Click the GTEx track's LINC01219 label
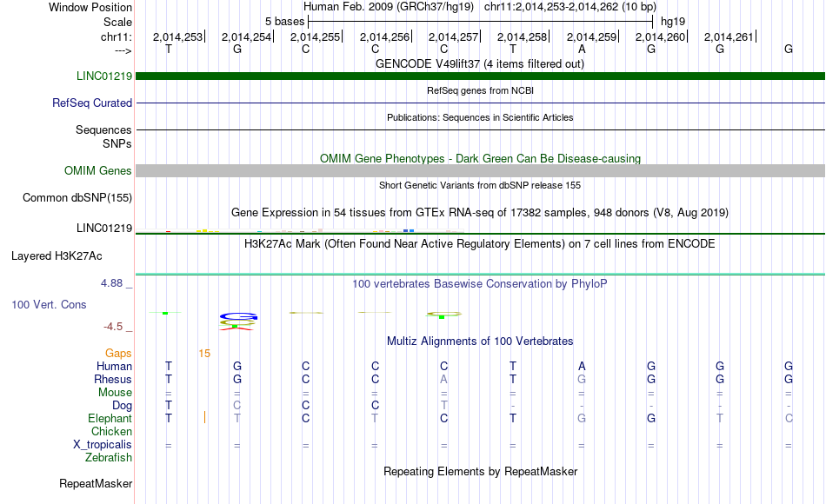The height and width of the screenshot is (504, 826). click(103, 228)
